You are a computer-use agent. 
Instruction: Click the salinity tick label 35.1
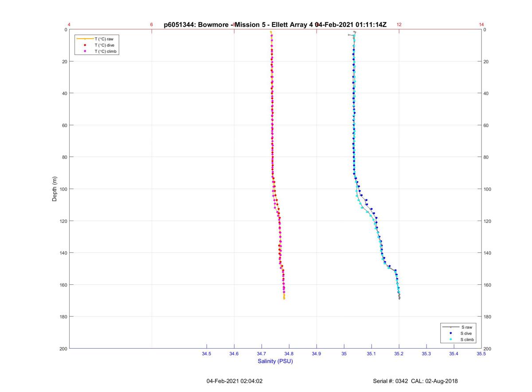click(x=372, y=354)
